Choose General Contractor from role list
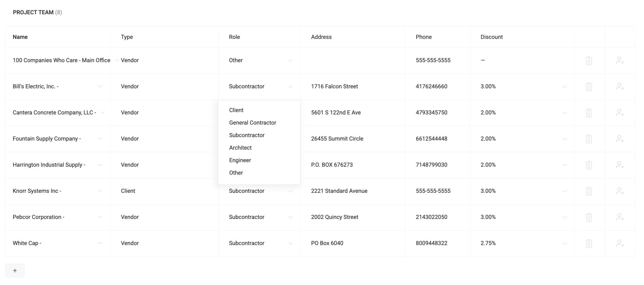 pyautogui.click(x=253, y=123)
